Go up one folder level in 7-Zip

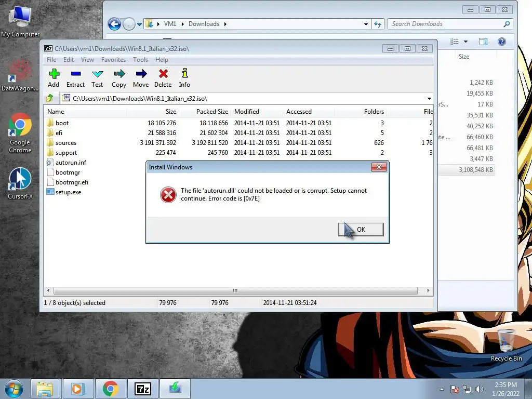(50, 98)
